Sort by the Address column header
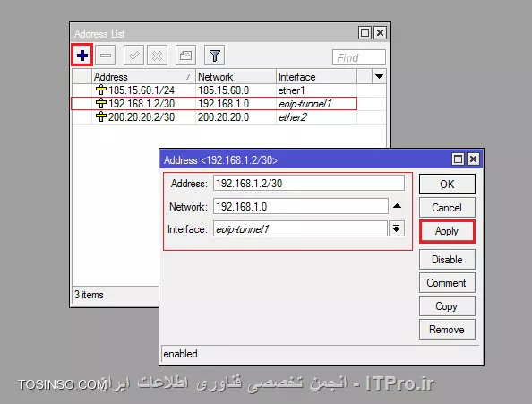 coord(143,77)
